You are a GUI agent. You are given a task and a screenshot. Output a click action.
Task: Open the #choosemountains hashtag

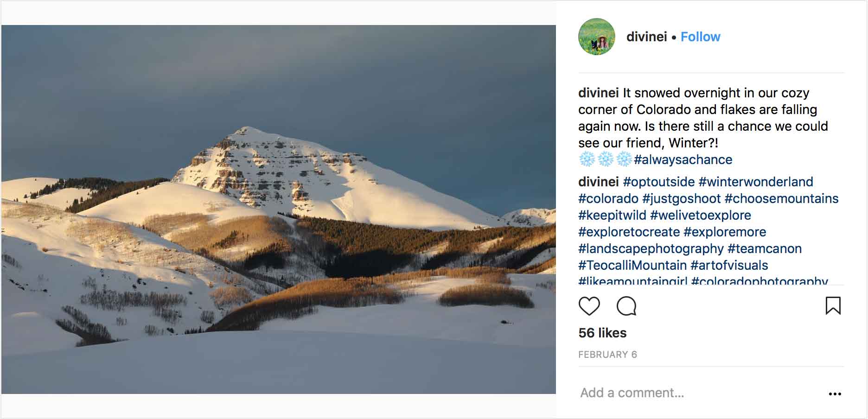point(781,199)
